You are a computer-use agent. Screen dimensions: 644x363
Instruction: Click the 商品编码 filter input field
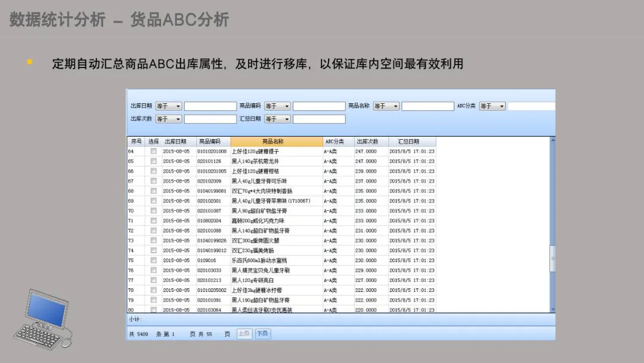(x=319, y=106)
